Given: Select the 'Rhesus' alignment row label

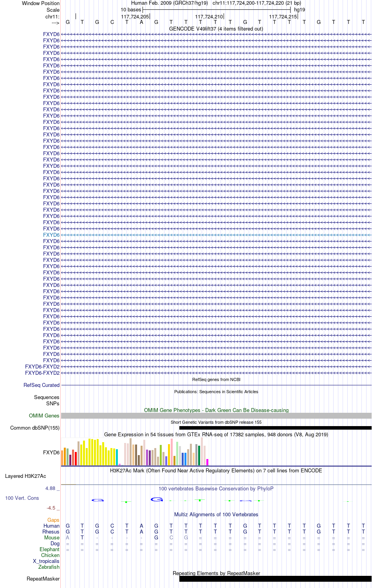Looking at the screenshot, I should point(51,532).
